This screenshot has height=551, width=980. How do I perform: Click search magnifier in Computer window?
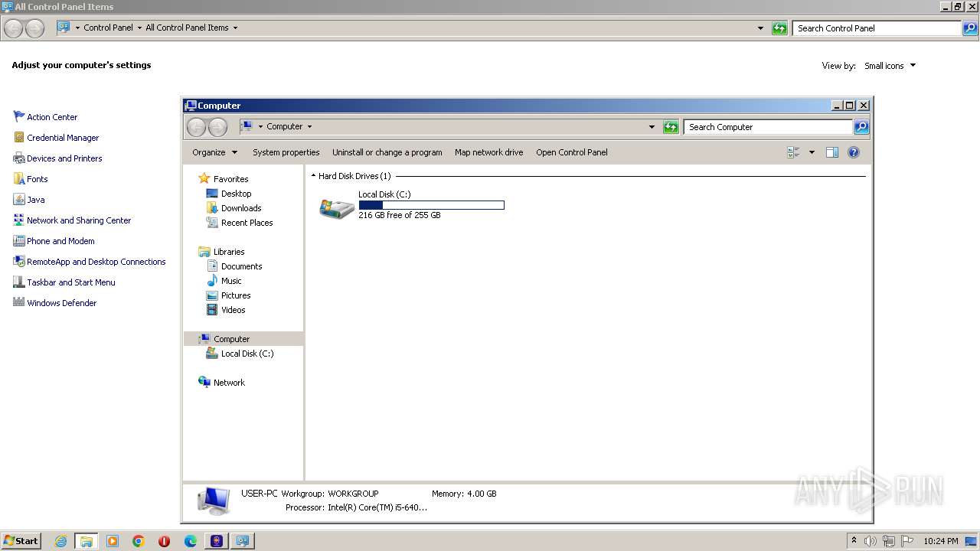coord(861,127)
